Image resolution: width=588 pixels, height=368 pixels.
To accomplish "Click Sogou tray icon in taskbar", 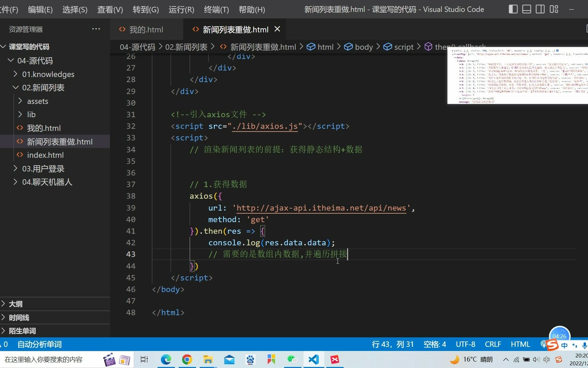I will click(x=558, y=359).
